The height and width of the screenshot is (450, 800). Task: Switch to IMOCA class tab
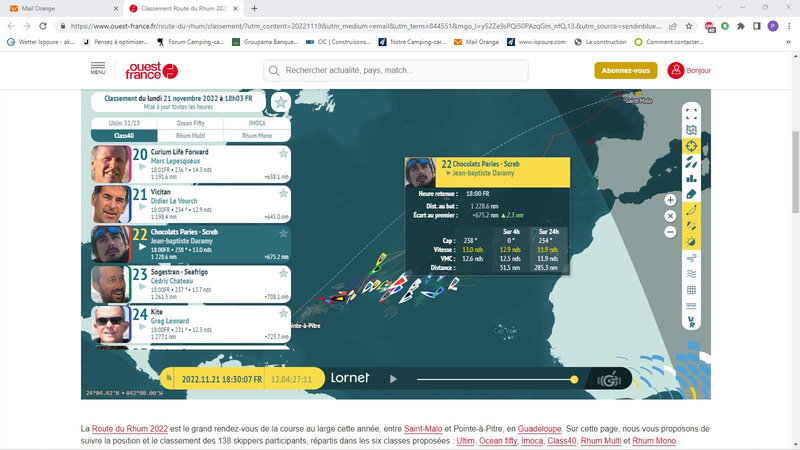(257, 123)
